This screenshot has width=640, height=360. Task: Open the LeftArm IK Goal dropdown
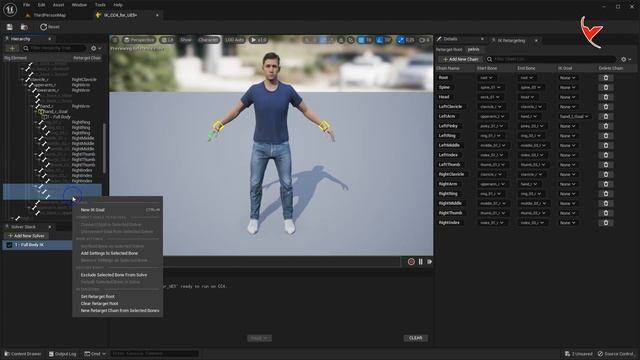tap(574, 116)
